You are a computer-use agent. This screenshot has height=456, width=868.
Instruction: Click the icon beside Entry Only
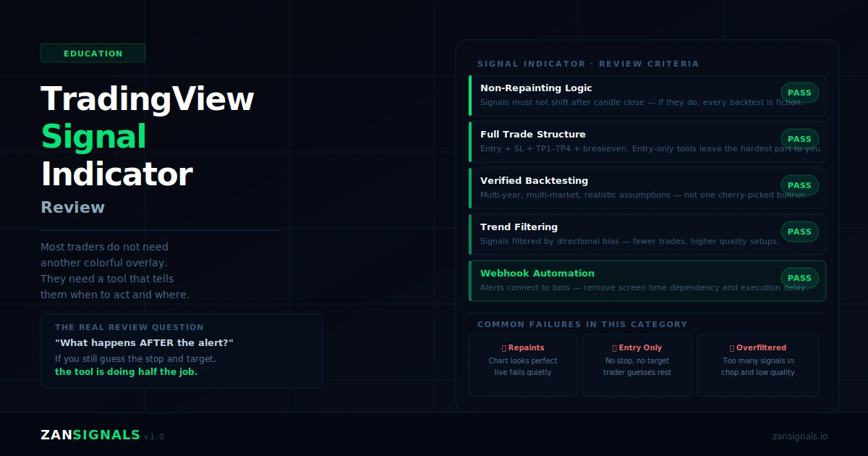(615, 348)
